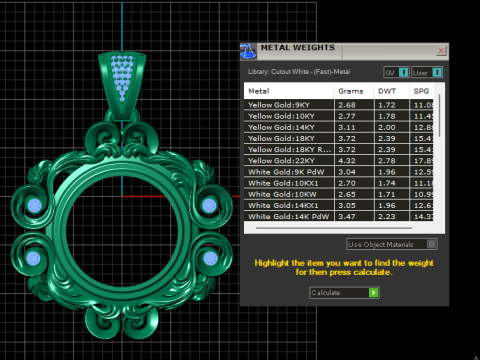Select the Yellow Gold:18KY R... row
The height and width of the screenshot is (360, 480).
tap(339, 149)
